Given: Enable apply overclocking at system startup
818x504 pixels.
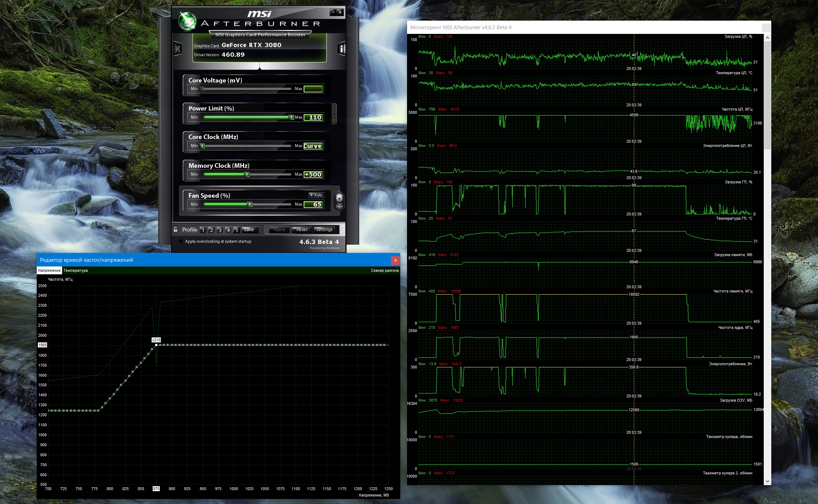Looking at the screenshot, I should point(181,241).
